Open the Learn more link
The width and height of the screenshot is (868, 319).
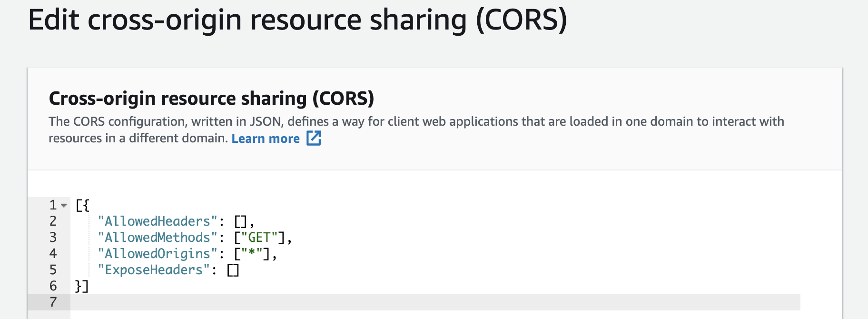(266, 139)
